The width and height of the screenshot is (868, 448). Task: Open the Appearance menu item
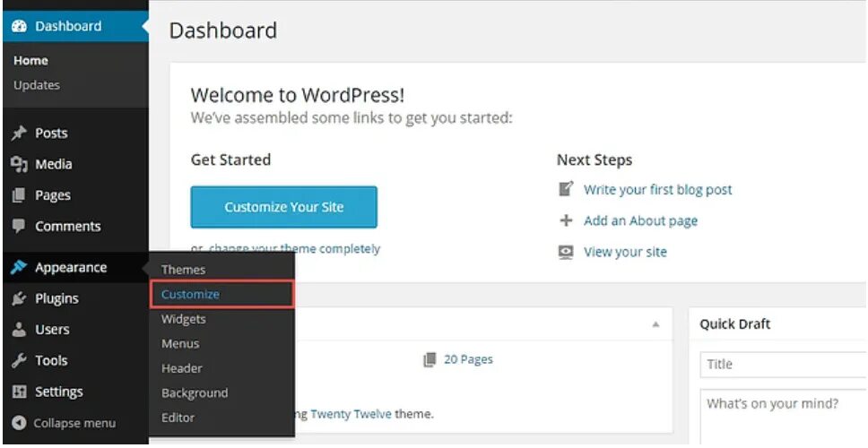(70, 267)
